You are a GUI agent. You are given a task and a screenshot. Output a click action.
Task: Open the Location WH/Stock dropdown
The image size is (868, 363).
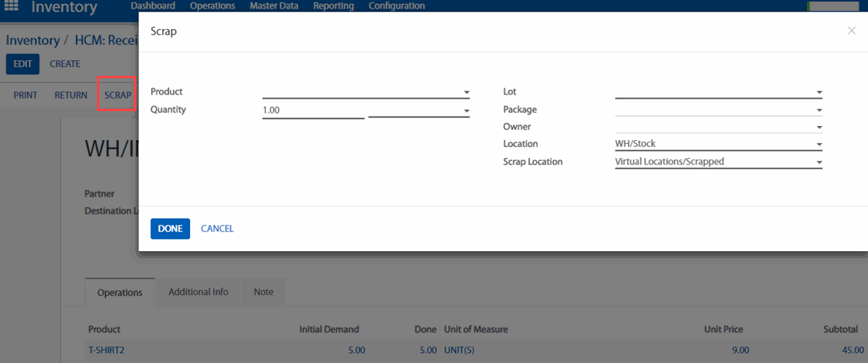(819, 145)
